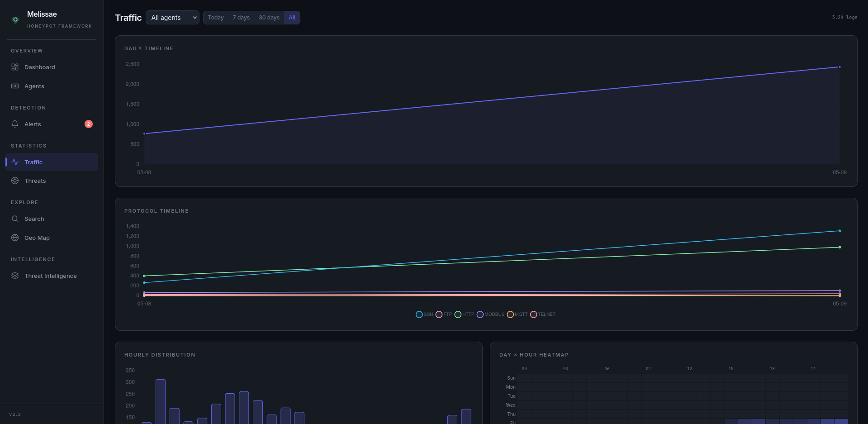Click the 05-09 daily timeline data point
The width and height of the screenshot is (868, 424).
tap(840, 67)
